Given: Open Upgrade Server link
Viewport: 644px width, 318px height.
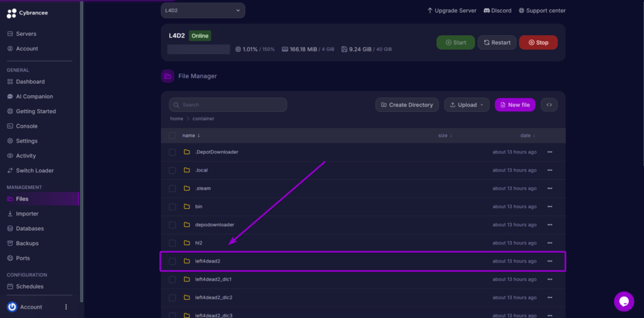Looking at the screenshot, I should tap(452, 10).
